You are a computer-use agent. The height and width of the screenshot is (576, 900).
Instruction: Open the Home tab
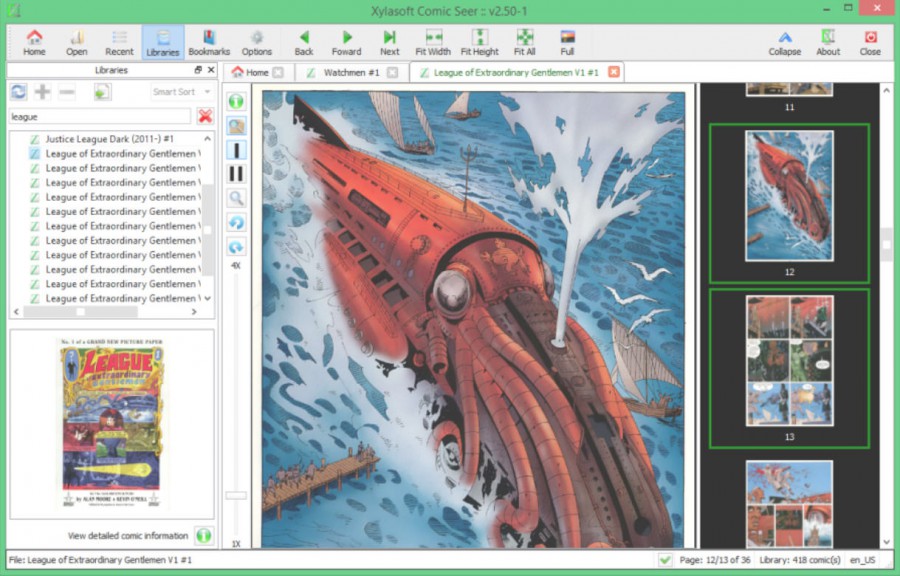[258, 71]
